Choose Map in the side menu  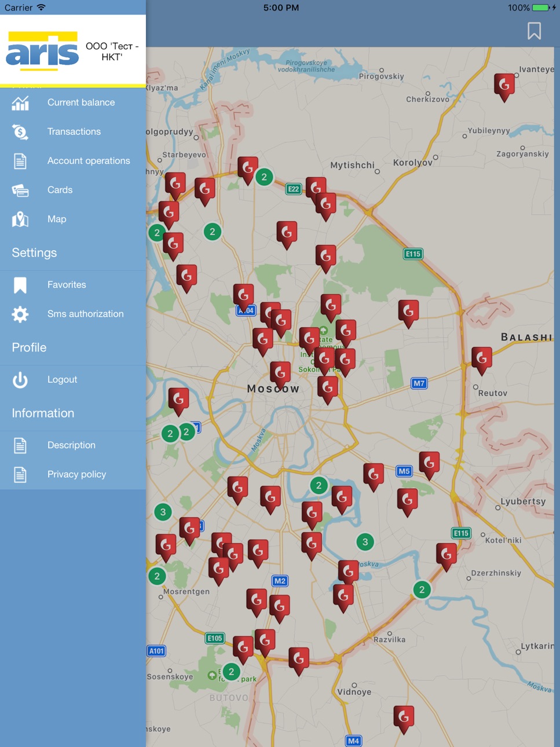(73, 219)
